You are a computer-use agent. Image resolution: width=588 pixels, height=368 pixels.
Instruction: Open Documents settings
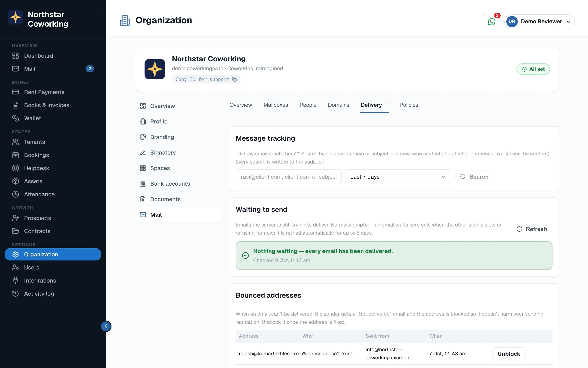178,199
